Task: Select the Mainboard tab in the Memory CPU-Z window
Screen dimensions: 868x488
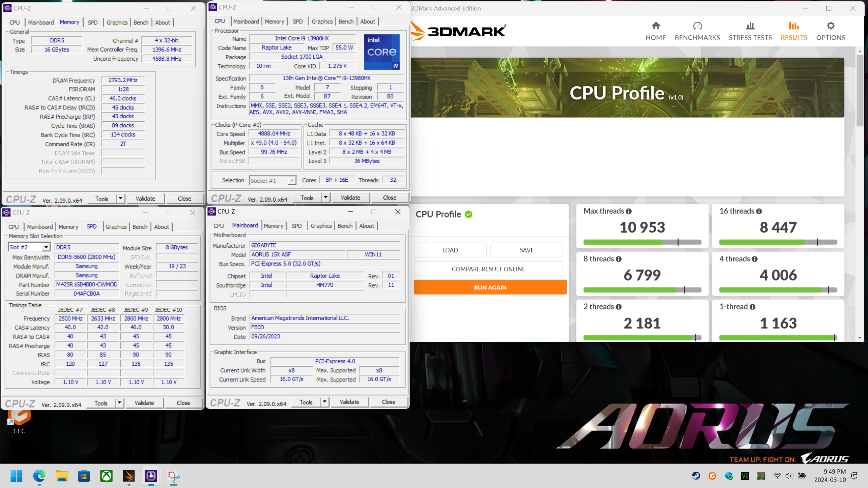Action: point(41,22)
